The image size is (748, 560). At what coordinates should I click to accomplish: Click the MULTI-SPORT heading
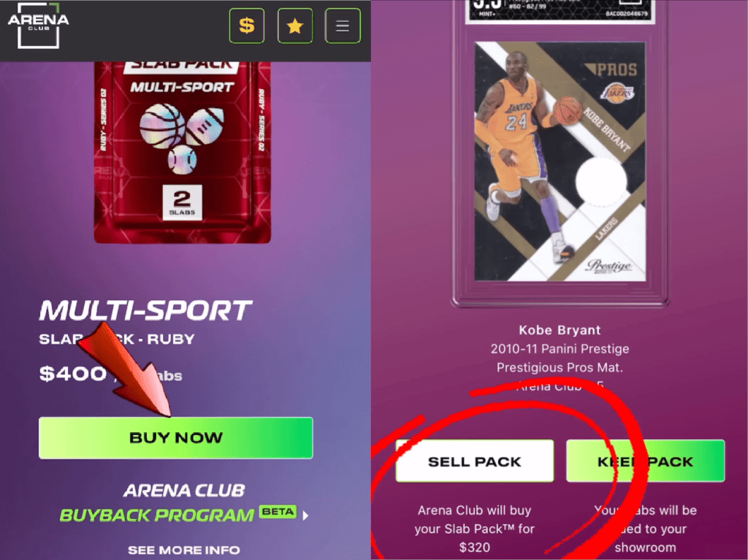145,310
